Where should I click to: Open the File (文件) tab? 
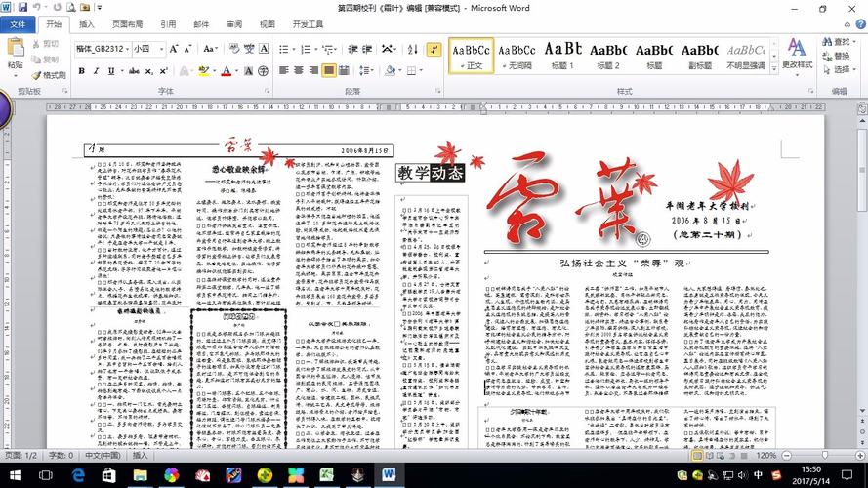pos(18,24)
